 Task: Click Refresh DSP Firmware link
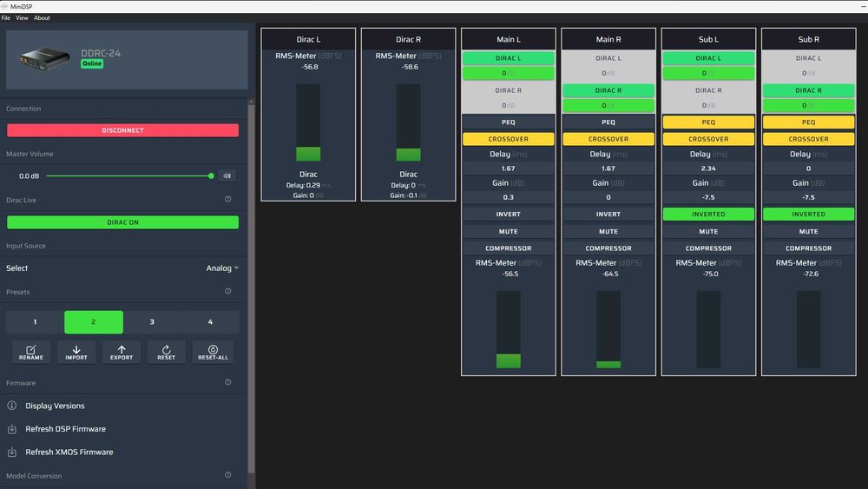65,429
